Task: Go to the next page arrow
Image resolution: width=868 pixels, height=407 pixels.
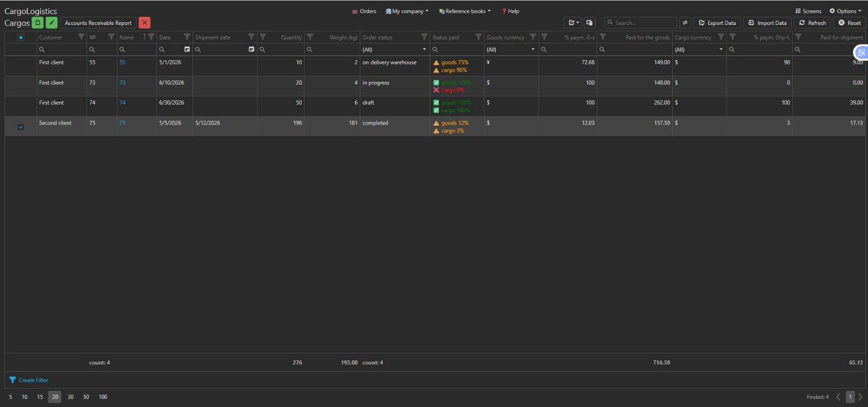Action: [860, 397]
